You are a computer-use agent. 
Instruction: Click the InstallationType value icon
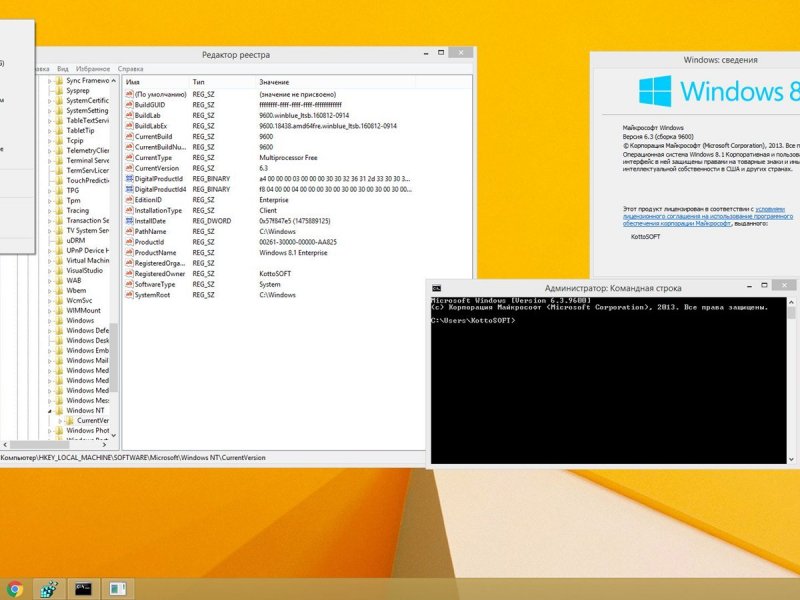coord(129,210)
